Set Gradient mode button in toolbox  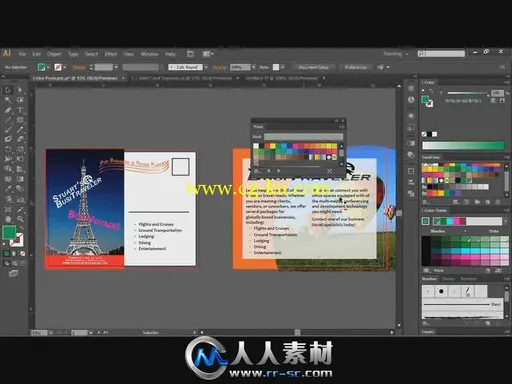coord(14,254)
